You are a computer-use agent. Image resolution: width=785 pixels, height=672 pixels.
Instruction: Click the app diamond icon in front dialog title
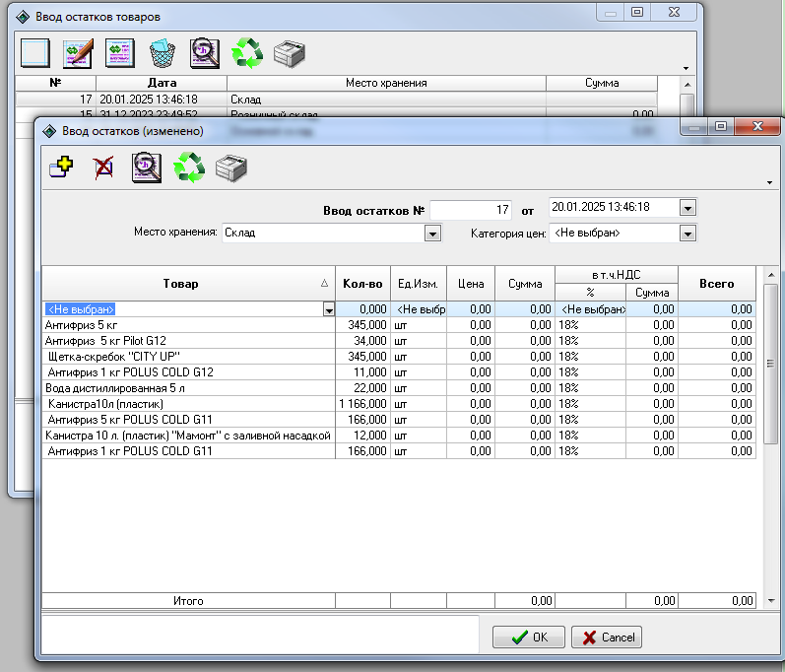coord(49,131)
